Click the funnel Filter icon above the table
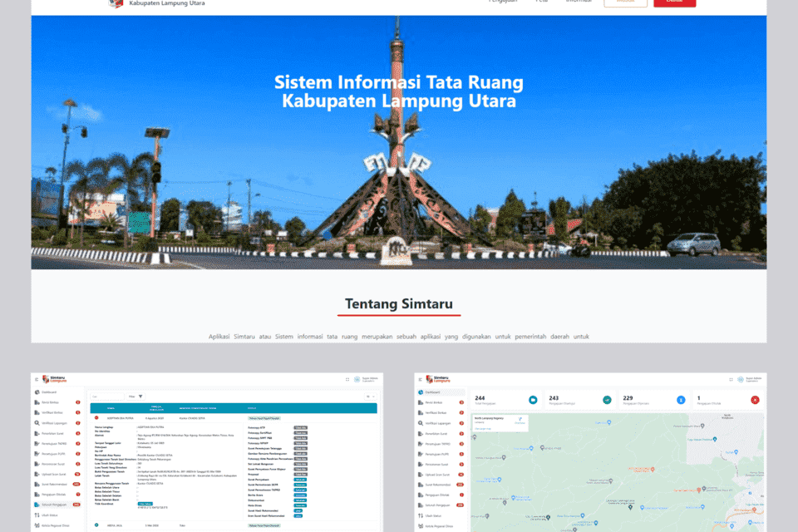Viewport: 798px width, 532px height. [140, 397]
